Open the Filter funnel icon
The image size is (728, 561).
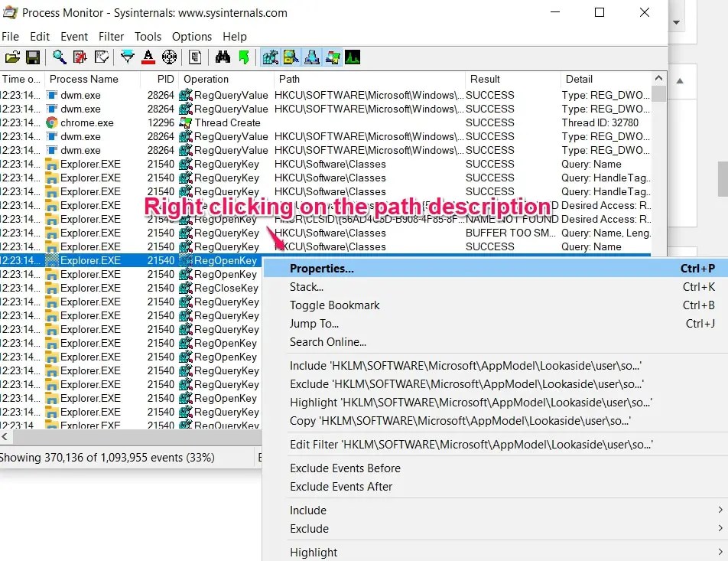tap(127, 57)
